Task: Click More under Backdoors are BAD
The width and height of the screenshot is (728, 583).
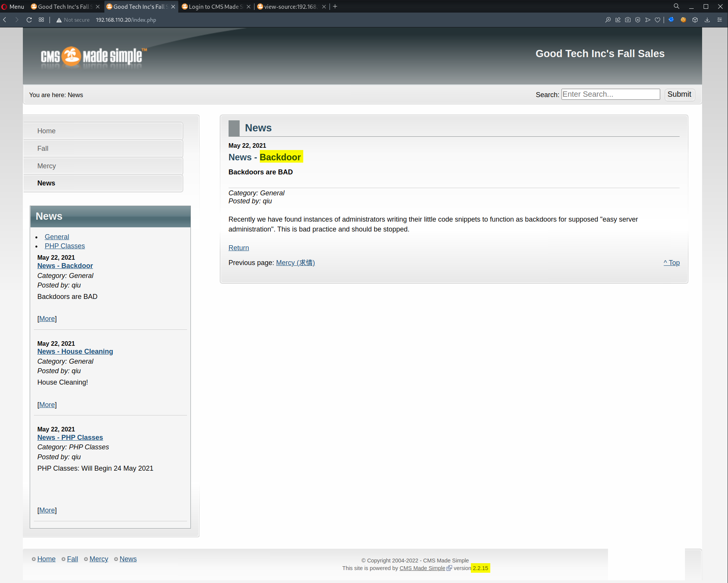Action: 47,319
